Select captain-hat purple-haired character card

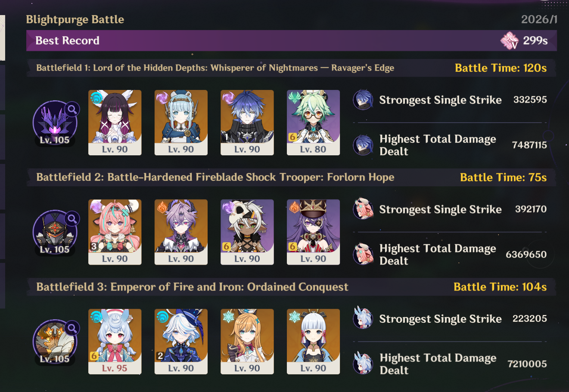click(313, 232)
